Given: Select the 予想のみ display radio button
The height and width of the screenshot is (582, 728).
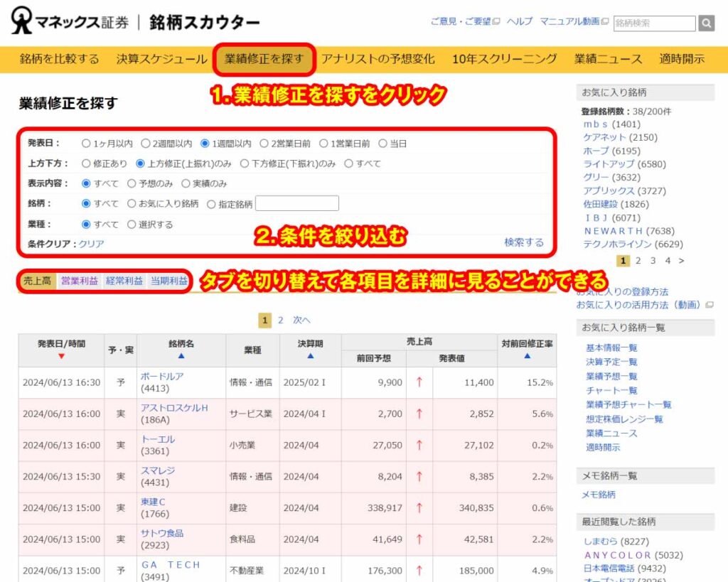Looking at the screenshot, I should pos(132,183).
